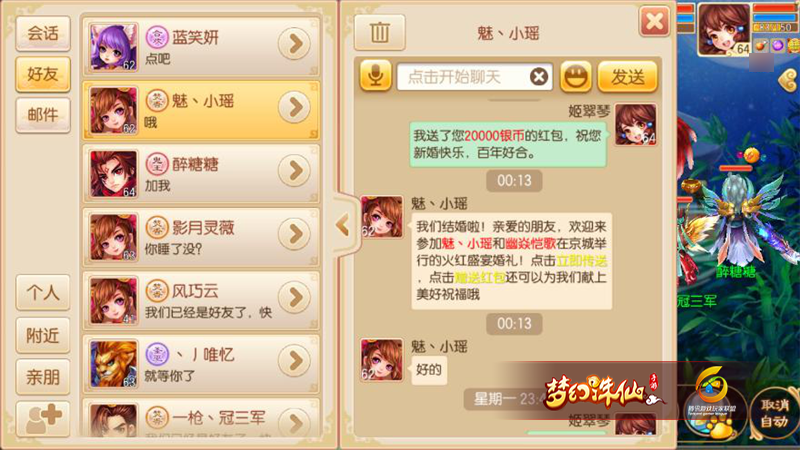Screen dimensions: 800x450
Task: Click the 立即传送 teleport link
Action: (x=582, y=261)
